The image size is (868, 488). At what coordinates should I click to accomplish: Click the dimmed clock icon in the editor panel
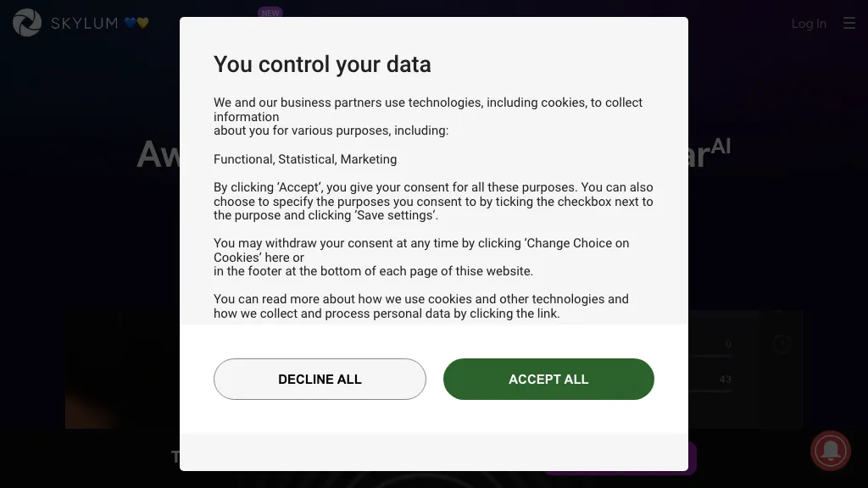point(782,344)
